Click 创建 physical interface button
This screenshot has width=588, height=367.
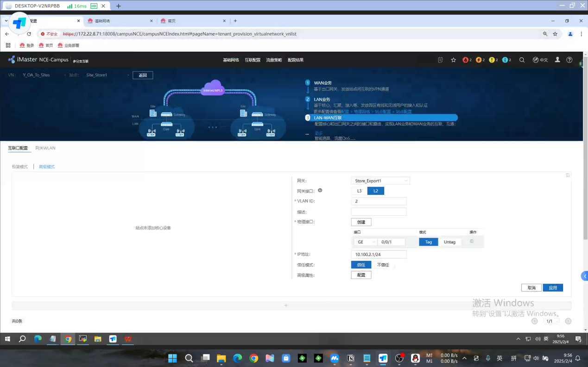coord(361,222)
